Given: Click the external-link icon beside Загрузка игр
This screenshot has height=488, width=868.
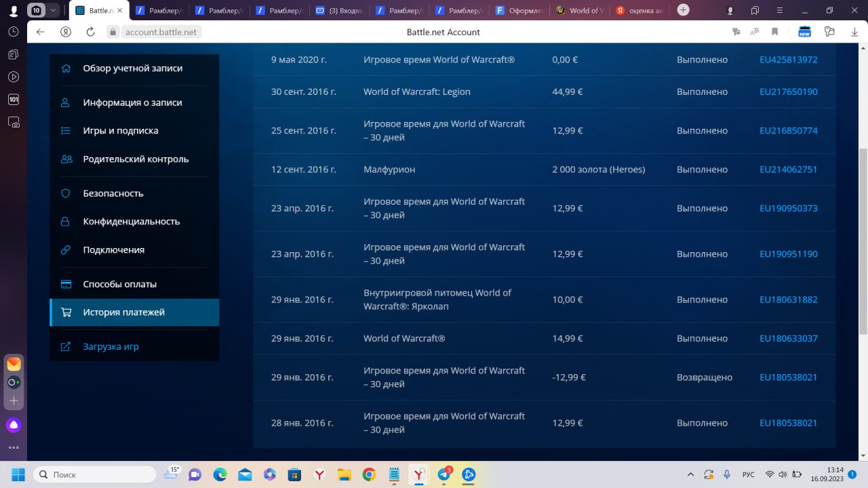Looking at the screenshot, I should (66, 347).
